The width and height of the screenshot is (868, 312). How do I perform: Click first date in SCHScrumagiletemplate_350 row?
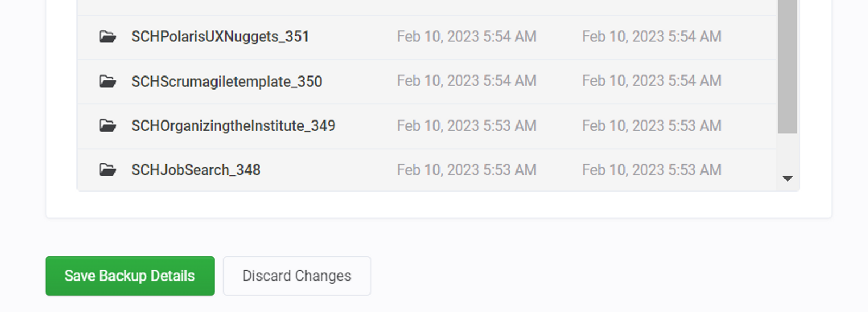point(467,81)
